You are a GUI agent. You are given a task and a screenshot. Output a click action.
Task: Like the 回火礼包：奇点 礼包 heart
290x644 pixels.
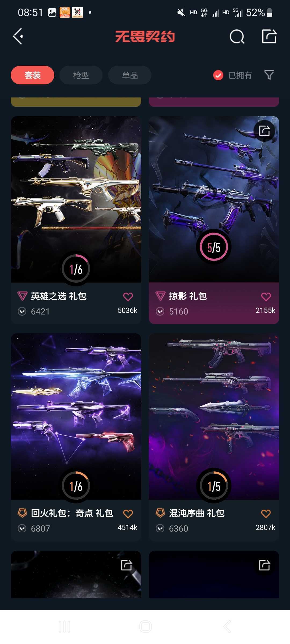(x=128, y=514)
